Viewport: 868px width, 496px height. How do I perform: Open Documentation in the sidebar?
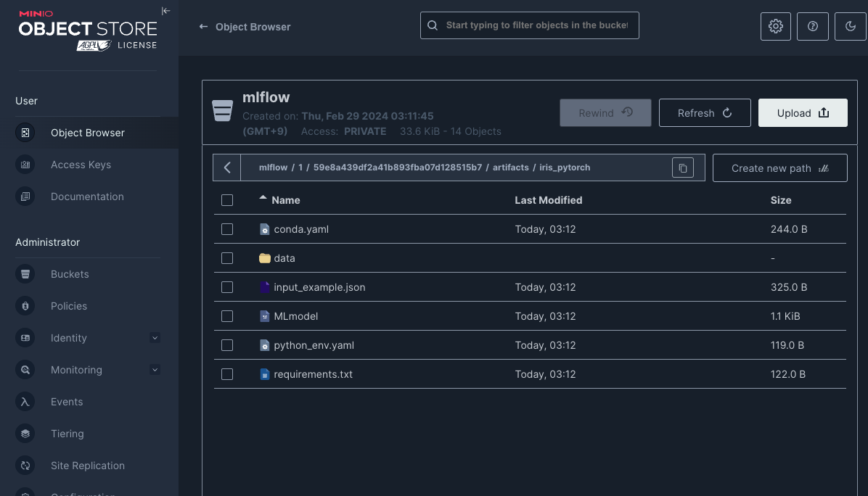[x=88, y=197]
